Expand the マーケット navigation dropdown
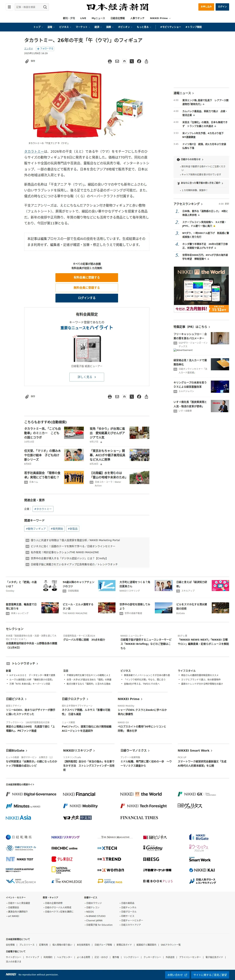 pos(83,27)
